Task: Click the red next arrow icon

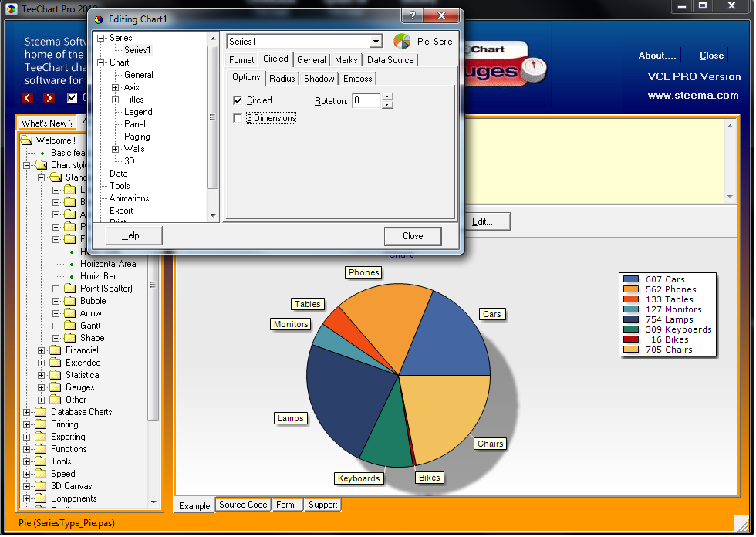Action: click(49, 98)
